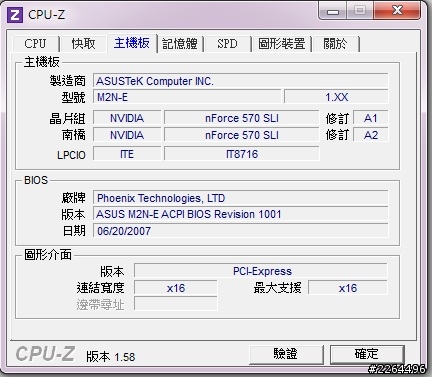Select the 晶片組 nForce 570 SLI value
The image size is (432, 377).
[x=242, y=118]
